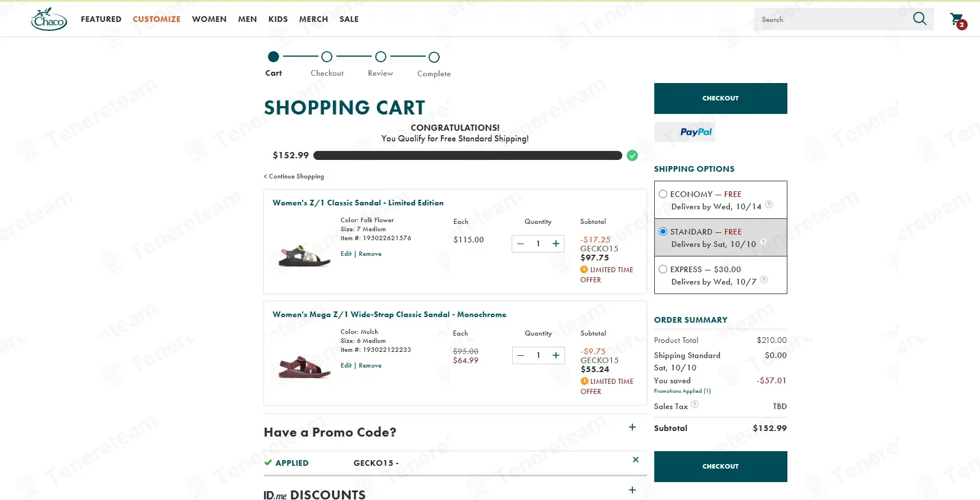Select Standard free shipping option
Viewport: 980px width, 500px height.
(x=663, y=232)
